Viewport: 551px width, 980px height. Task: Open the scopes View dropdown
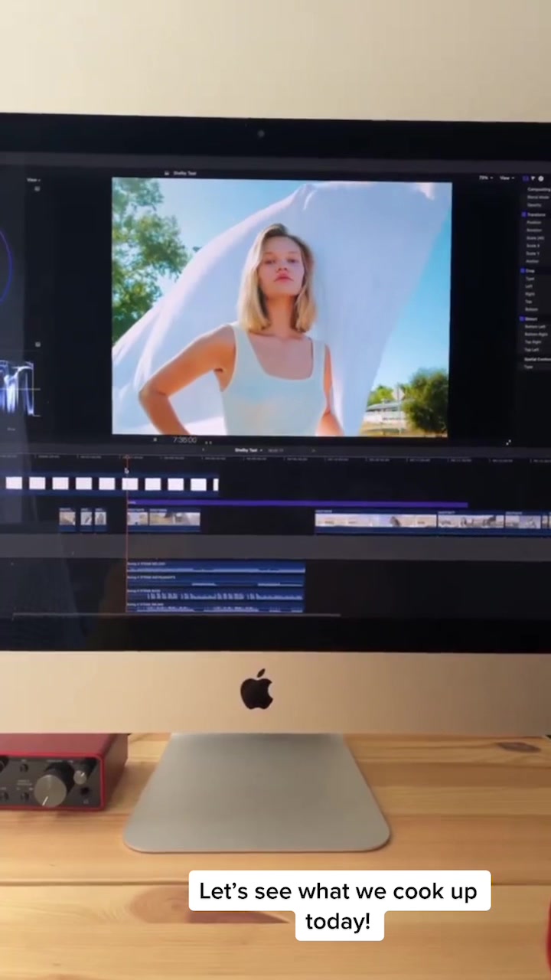pyautogui.click(x=32, y=180)
